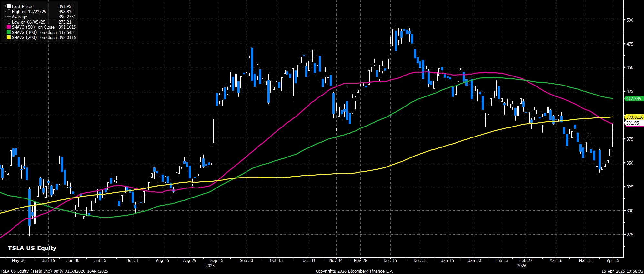Click the white 391.95 last price tag

pos(632,123)
